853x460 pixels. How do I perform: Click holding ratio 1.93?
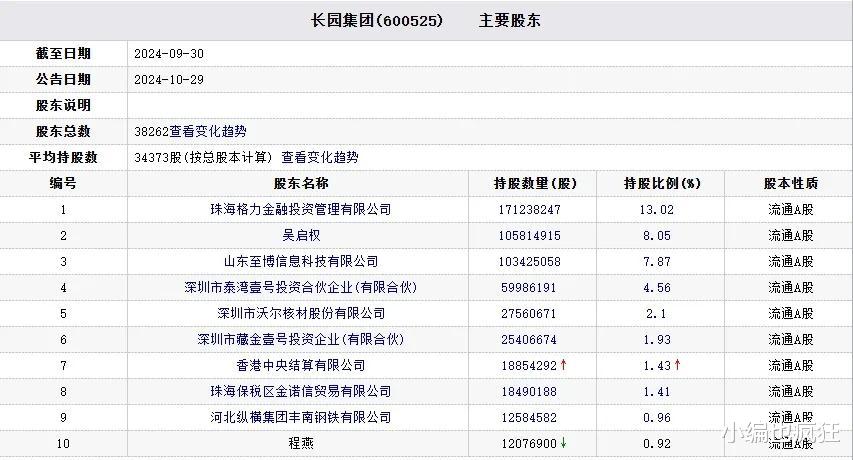pos(657,340)
